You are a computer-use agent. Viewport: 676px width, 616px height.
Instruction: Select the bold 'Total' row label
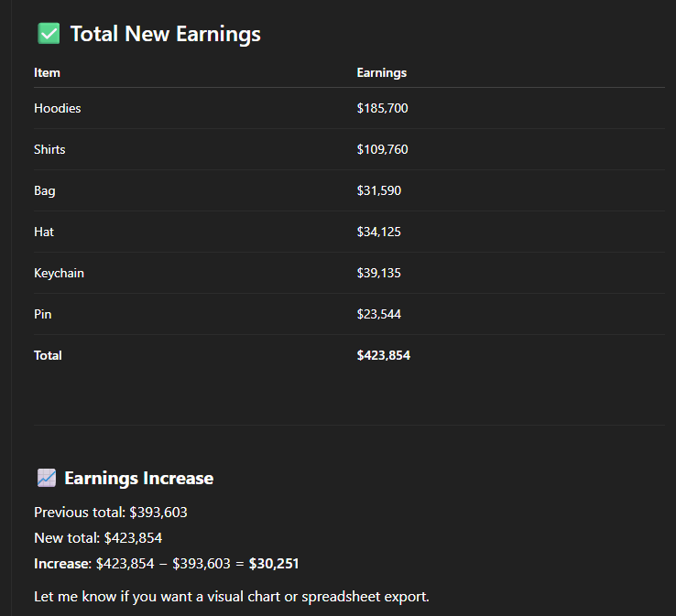tap(48, 355)
